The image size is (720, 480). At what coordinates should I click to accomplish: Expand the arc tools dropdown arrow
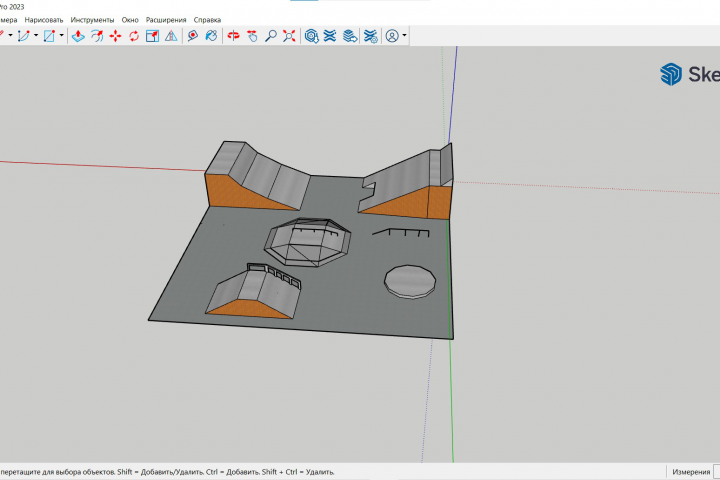tap(37, 36)
